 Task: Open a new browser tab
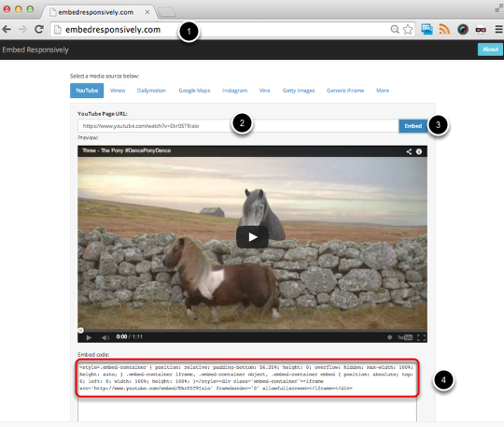tap(166, 12)
